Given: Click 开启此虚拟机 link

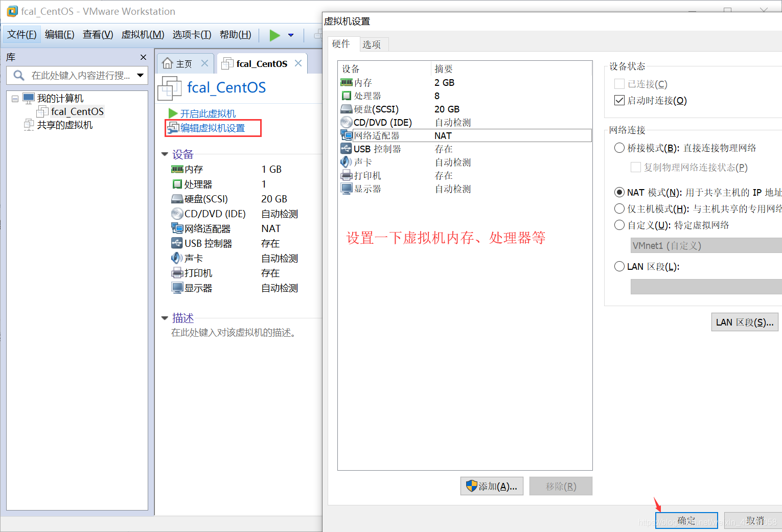Looking at the screenshot, I should click(x=208, y=113).
